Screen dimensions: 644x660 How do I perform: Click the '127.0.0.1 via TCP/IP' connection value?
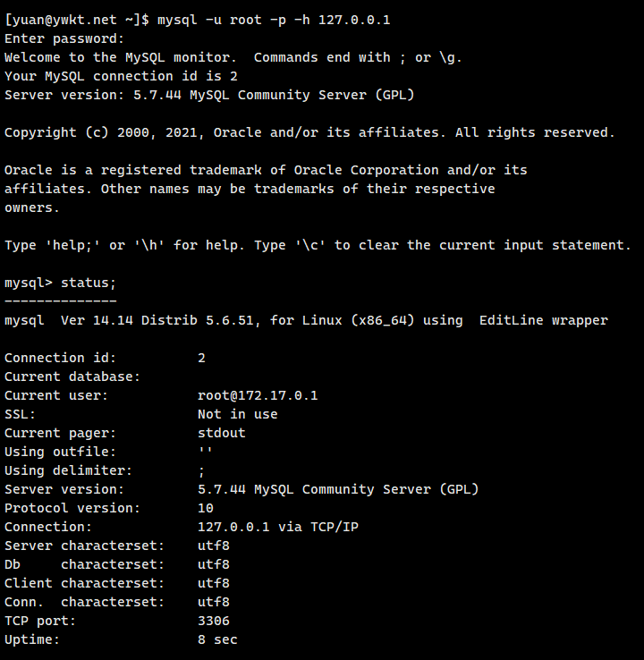tap(277, 527)
